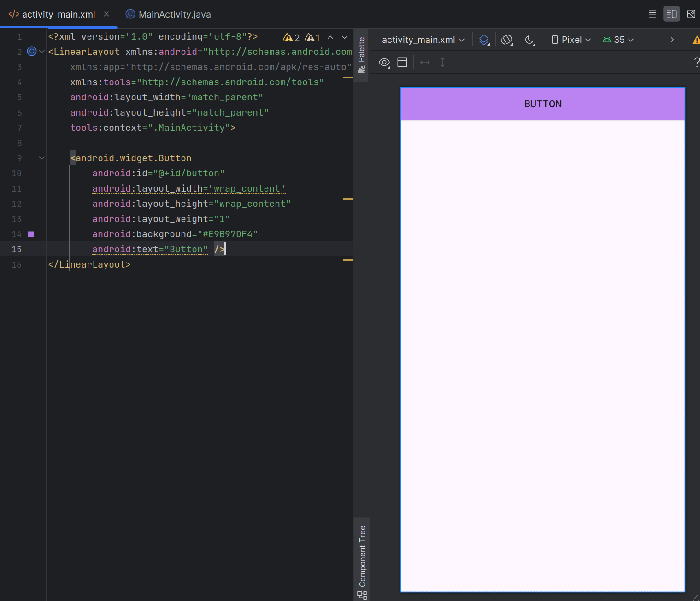
Task: Click the closing </LinearLayout> tag
Action: click(89, 264)
